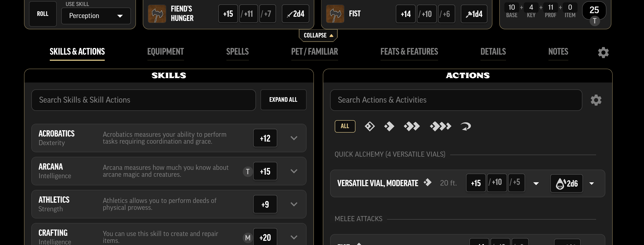Open Versatile Vial damage dropdown arrow
The image size is (644, 245).
(x=592, y=183)
